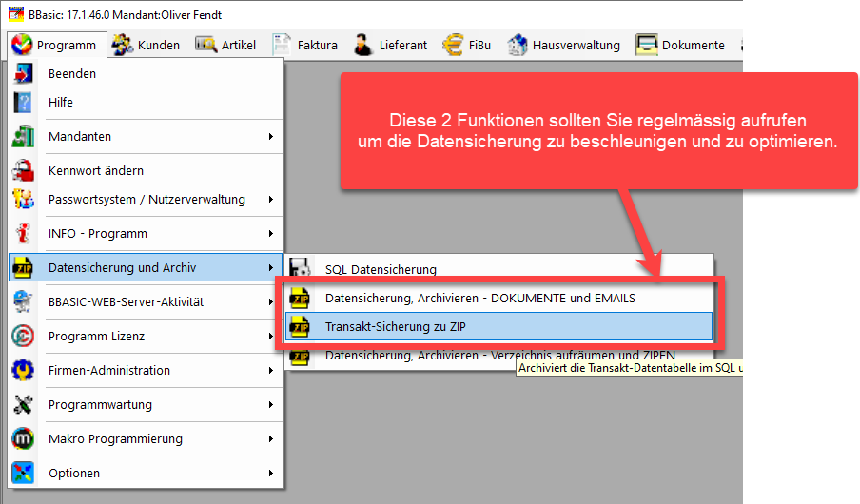The width and height of the screenshot is (860, 504).
Task: Click the FiBu euro icon
Action: [x=453, y=45]
